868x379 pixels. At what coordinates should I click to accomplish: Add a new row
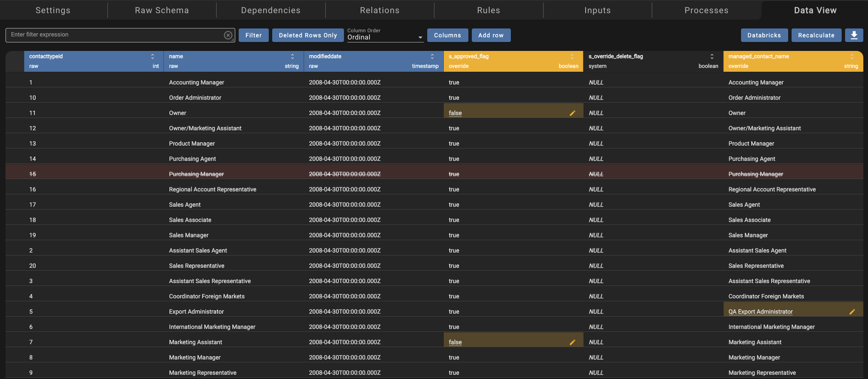pyautogui.click(x=491, y=35)
